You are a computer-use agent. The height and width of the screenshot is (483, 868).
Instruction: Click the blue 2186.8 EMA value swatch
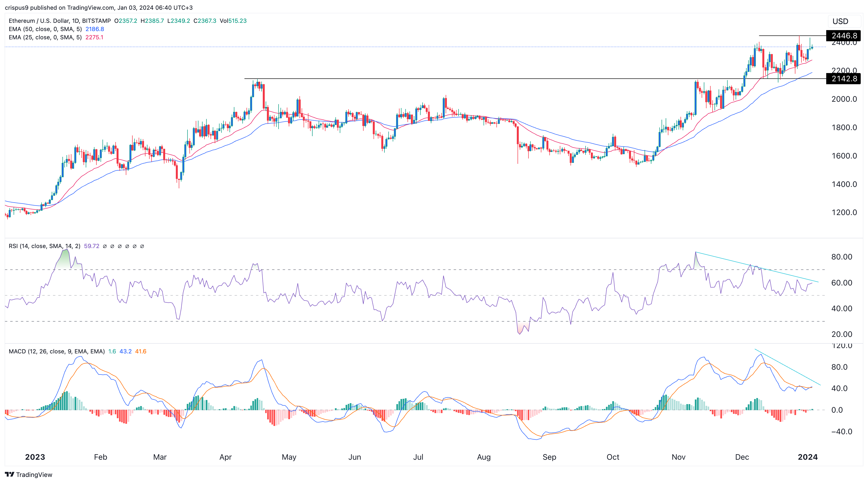(x=95, y=29)
